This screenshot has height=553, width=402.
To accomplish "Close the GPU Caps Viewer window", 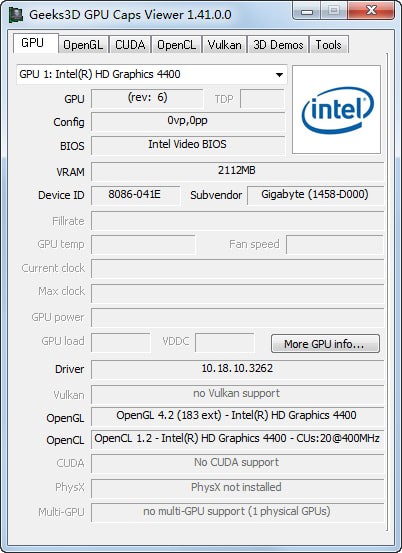I will pyautogui.click(x=371, y=11).
